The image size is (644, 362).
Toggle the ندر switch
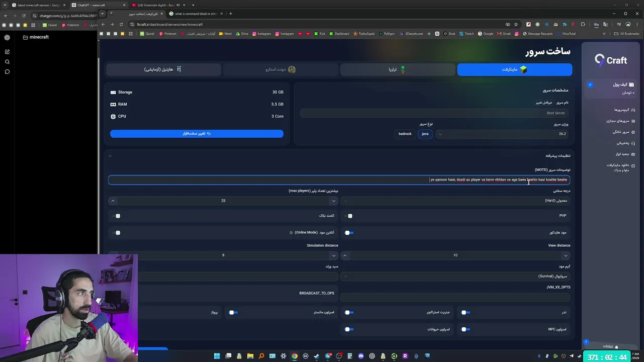click(466, 313)
